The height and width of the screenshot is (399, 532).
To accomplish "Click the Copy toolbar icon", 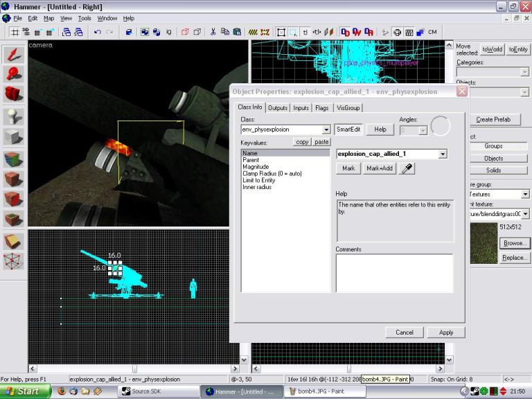I will click(225, 33).
